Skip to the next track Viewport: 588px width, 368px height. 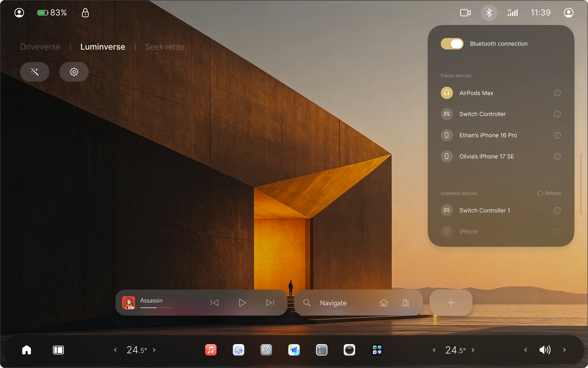[270, 303]
